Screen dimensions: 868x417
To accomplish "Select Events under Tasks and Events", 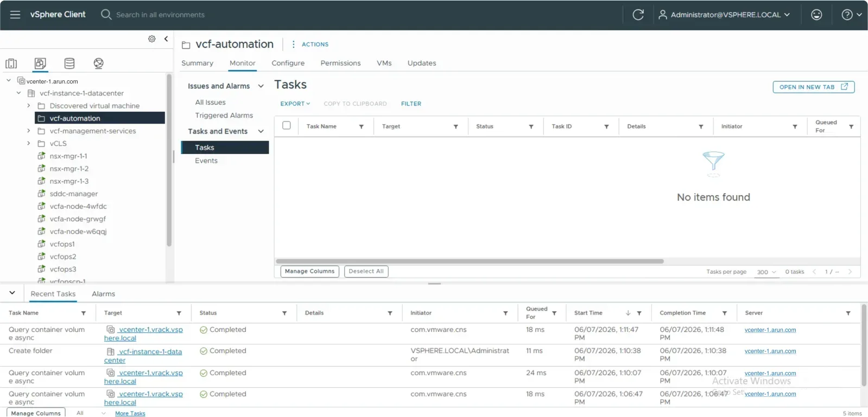I will pyautogui.click(x=206, y=161).
